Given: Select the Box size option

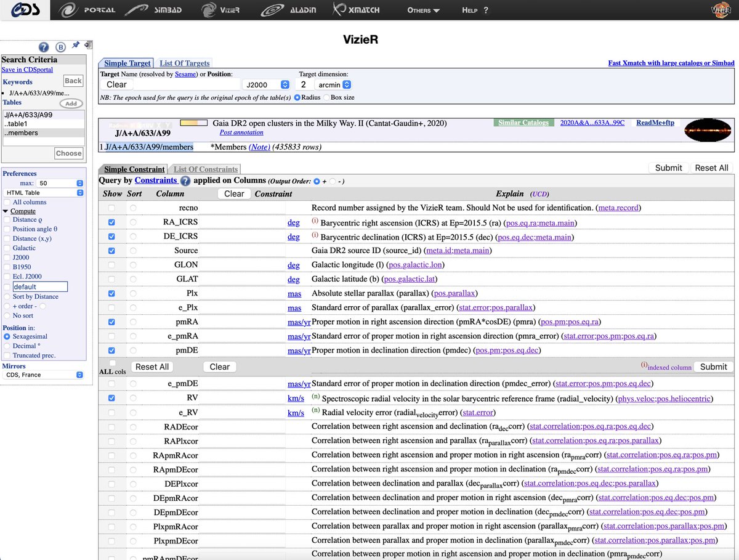Looking at the screenshot, I should click(325, 97).
